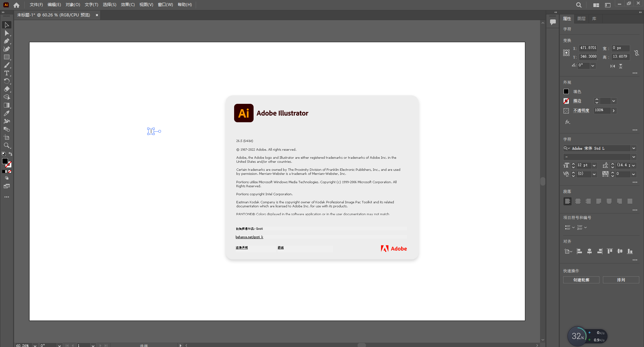Open the Adobe 宋体 Std L font family dropdown
This screenshot has width=644, height=347.
coord(634,148)
